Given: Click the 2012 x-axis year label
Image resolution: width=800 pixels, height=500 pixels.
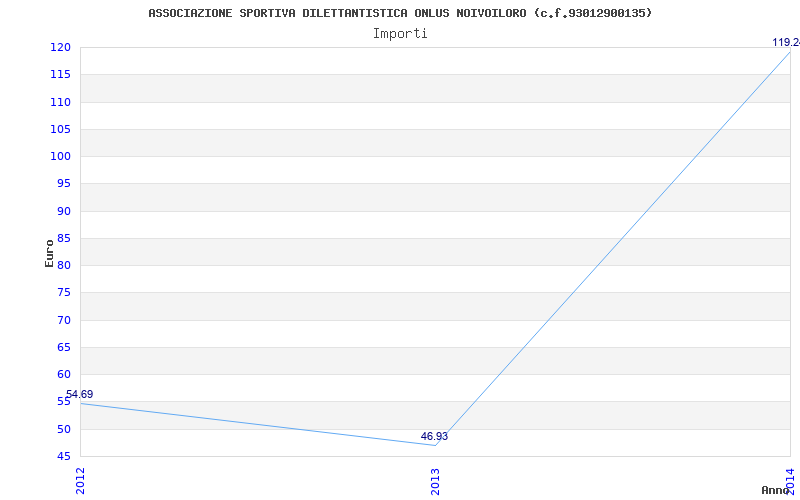Looking at the screenshot, I should (x=80, y=481).
